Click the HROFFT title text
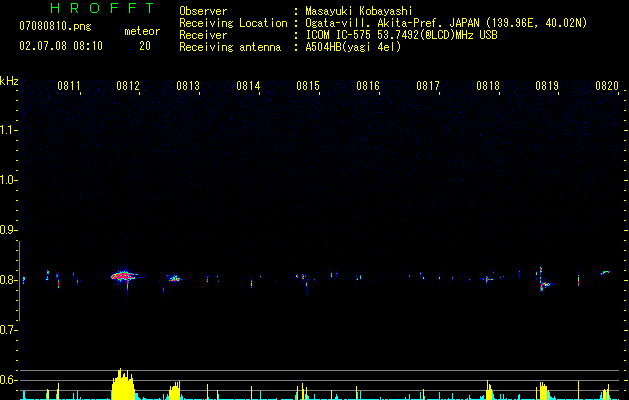This screenshot has height=400, width=629. 102,8
